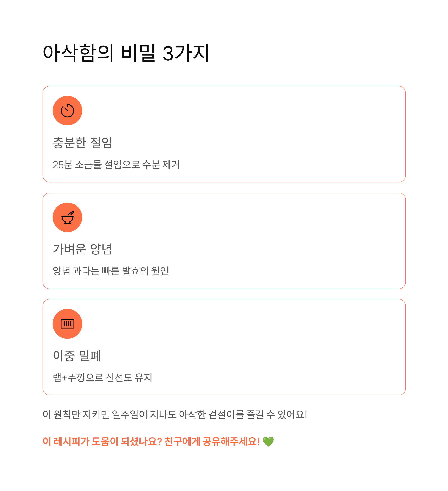Select the 이중 밀폐 card heading

click(x=77, y=356)
